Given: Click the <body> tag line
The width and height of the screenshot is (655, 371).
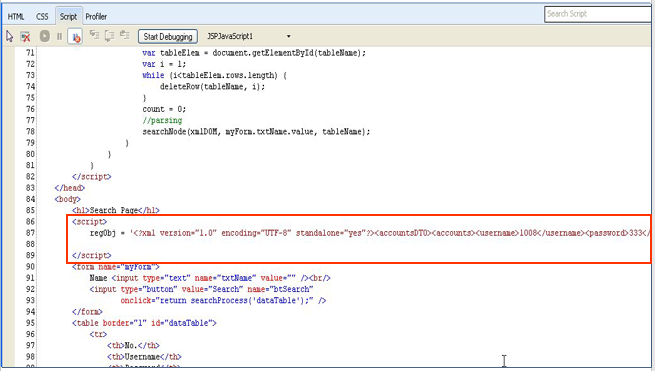Looking at the screenshot, I should [67, 199].
